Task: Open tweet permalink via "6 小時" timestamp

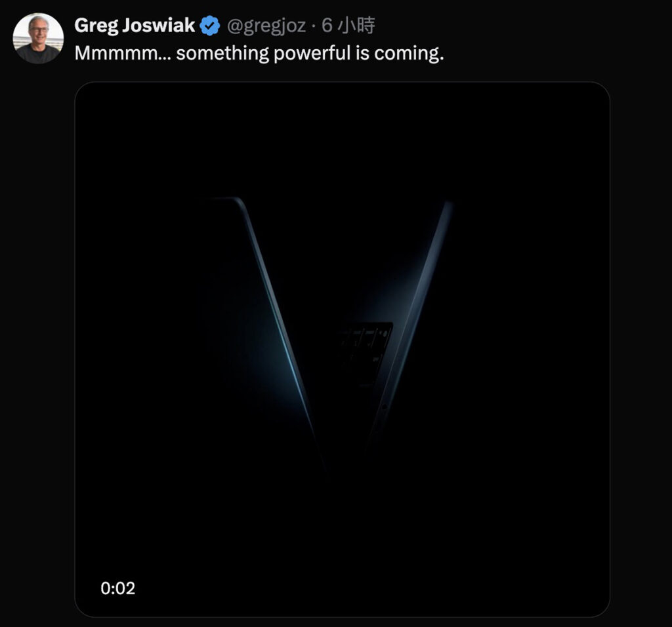Action: click(x=348, y=26)
